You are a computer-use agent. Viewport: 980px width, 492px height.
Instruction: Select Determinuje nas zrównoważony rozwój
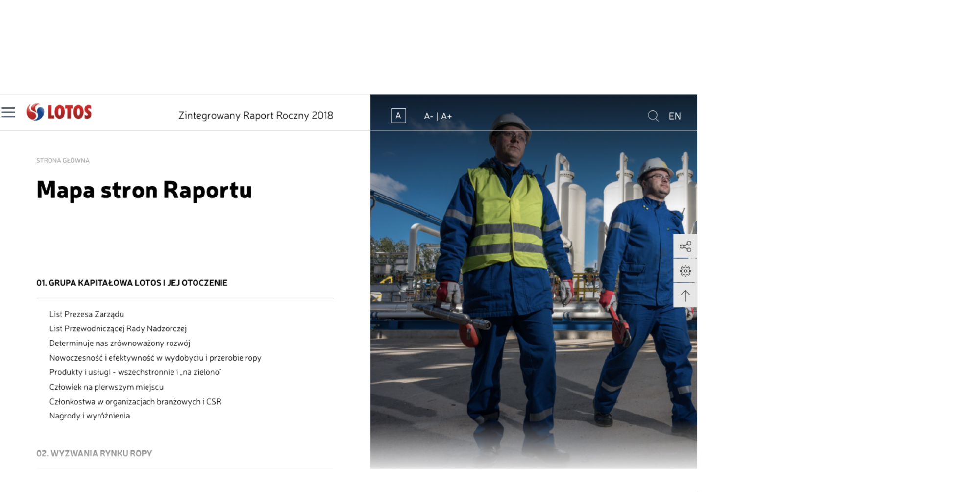point(120,343)
